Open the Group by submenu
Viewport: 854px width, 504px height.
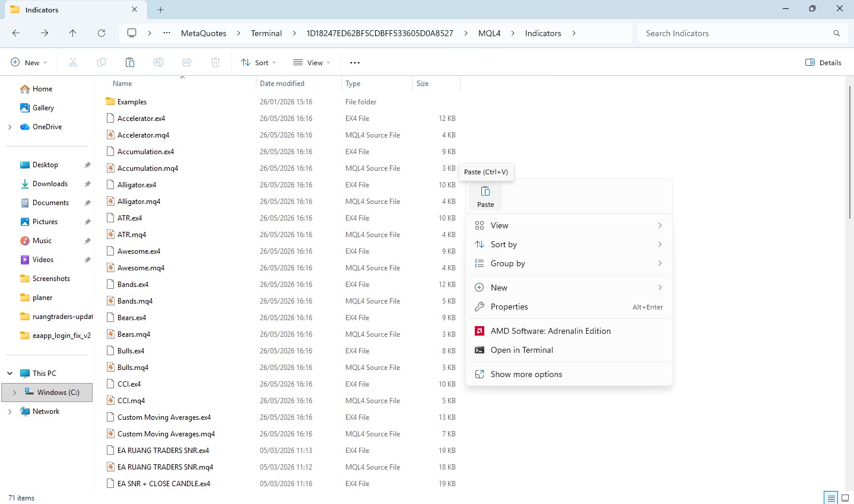click(x=569, y=263)
